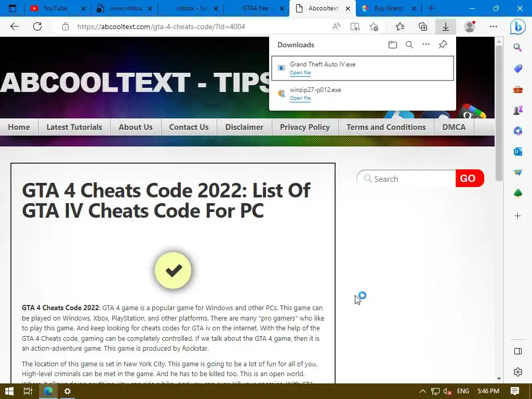Image resolution: width=532 pixels, height=399 pixels.
Task: View site information lock icon
Action: coord(65,26)
